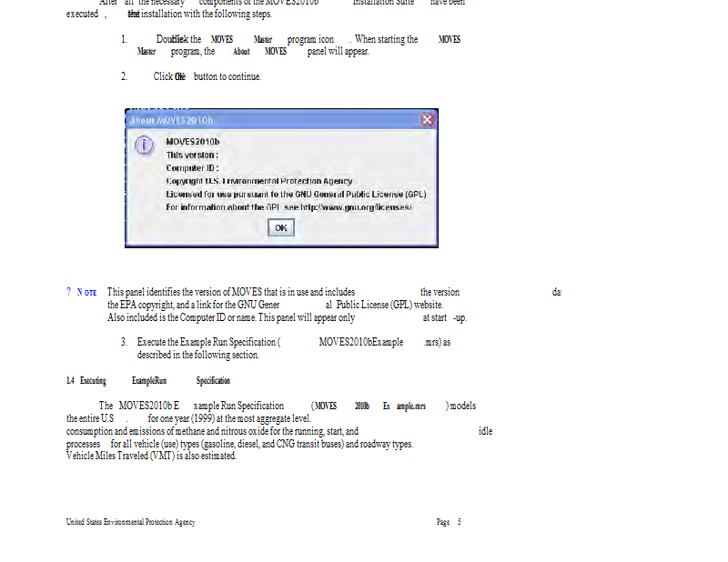Click United States Environmental Protection Agency footer
Screen dimensions: 728x562
point(130,522)
